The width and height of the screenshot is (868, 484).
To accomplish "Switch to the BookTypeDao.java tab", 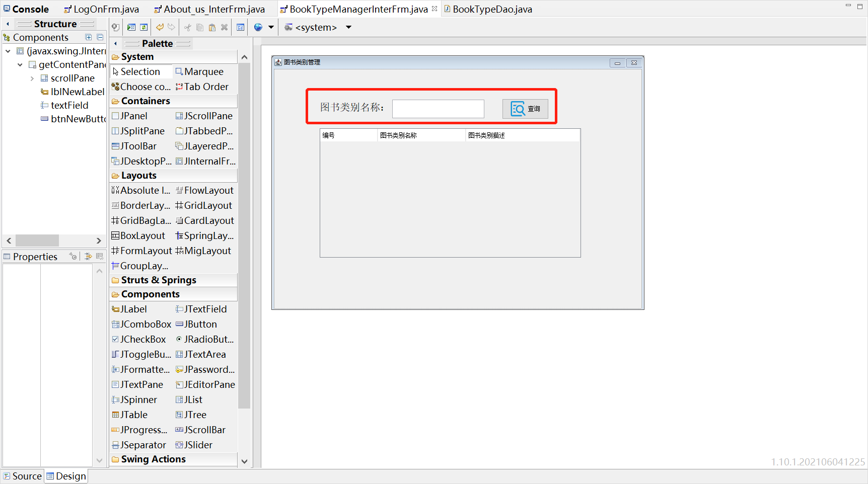I will point(487,9).
